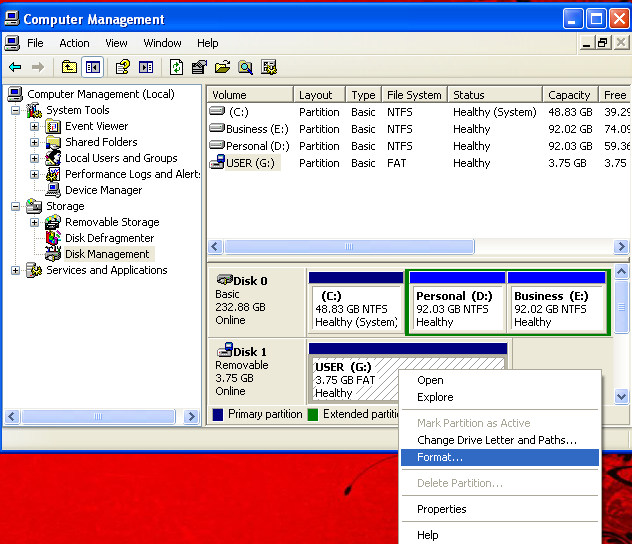Click the volume list horizontal scrollbar thumb
The width and height of the screenshot is (632, 544).
coord(349,247)
